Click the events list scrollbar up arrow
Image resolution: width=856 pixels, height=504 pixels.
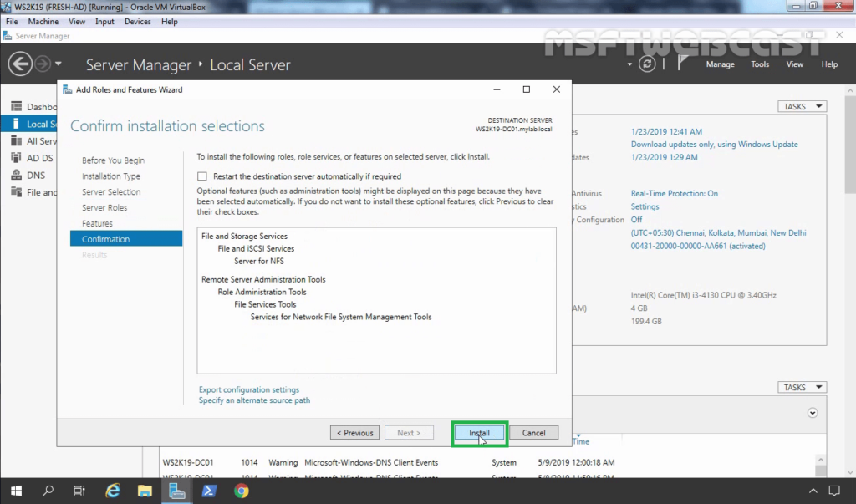coord(821,461)
